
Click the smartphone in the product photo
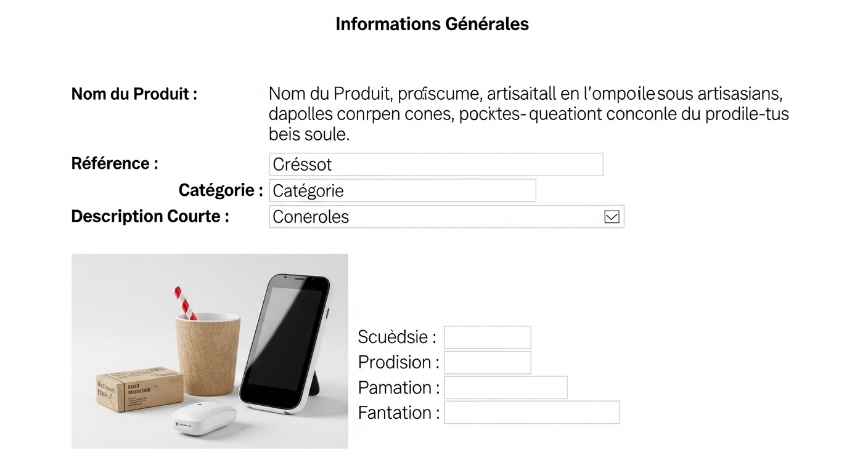[284, 342]
